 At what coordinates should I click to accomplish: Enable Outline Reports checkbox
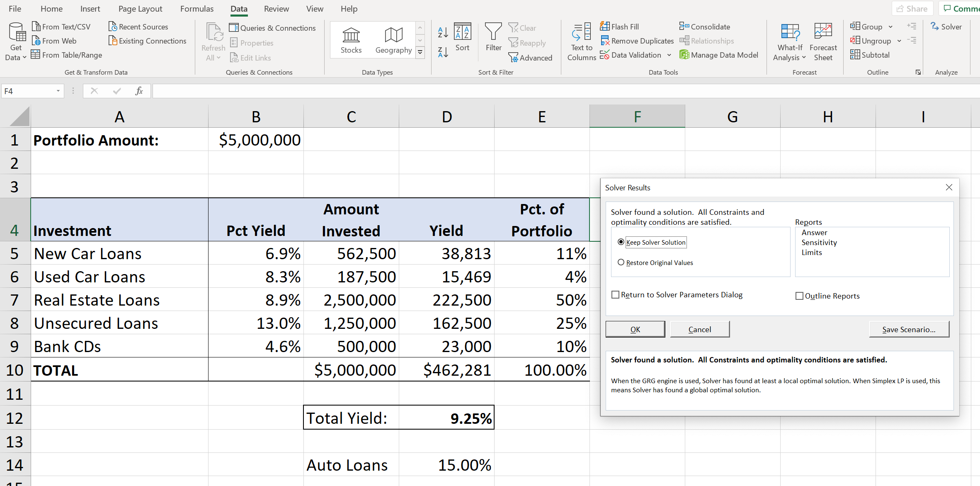point(798,295)
